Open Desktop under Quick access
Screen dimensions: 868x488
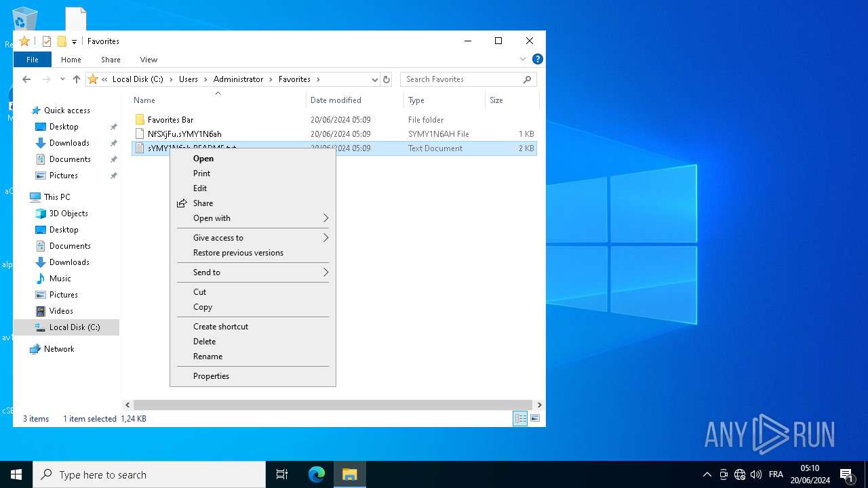pyautogui.click(x=64, y=127)
